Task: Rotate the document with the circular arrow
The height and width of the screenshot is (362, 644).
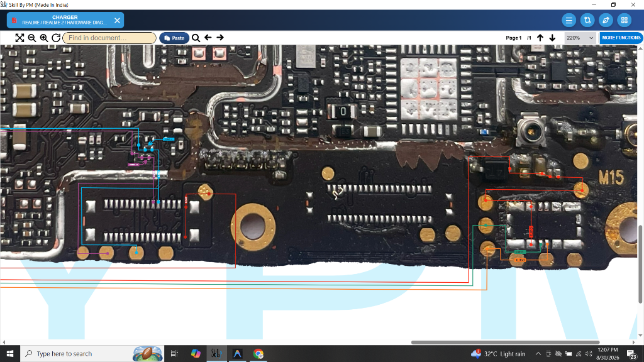Action: click(x=56, y=38)
